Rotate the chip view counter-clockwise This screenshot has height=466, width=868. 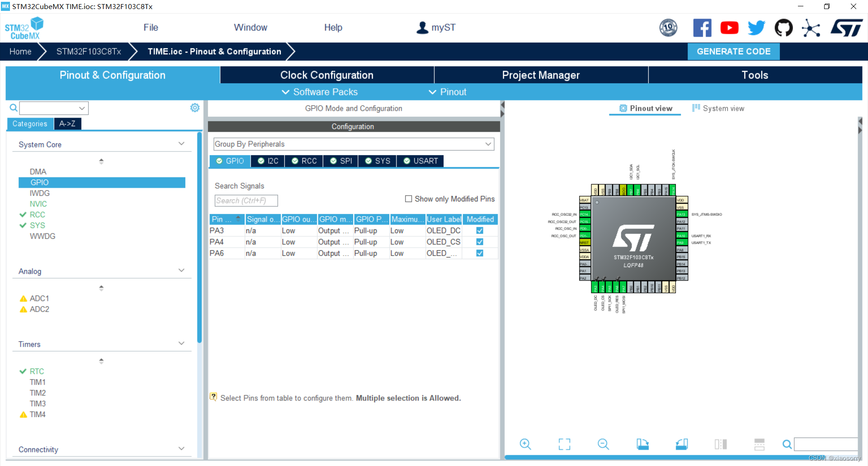[682, 444]
